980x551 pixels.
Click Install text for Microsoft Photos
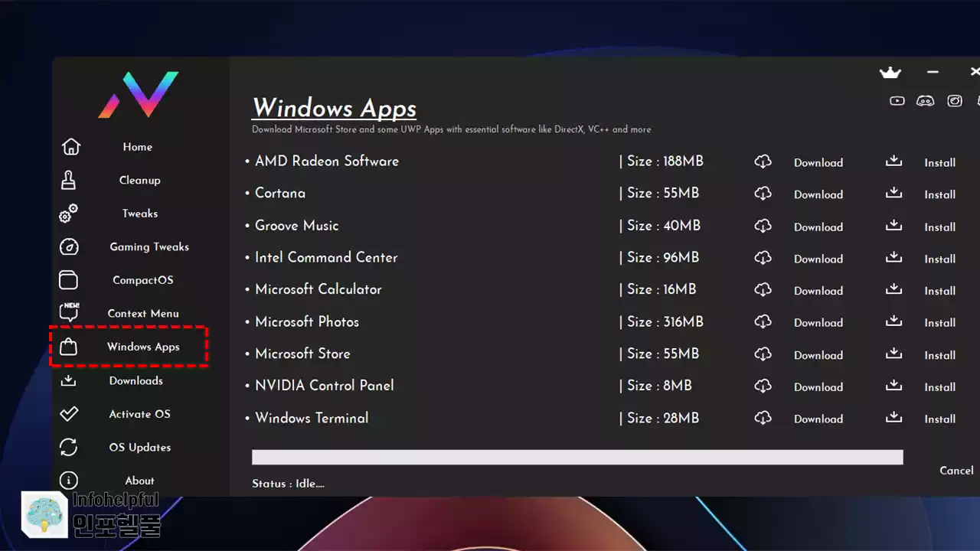pos(939,323)
